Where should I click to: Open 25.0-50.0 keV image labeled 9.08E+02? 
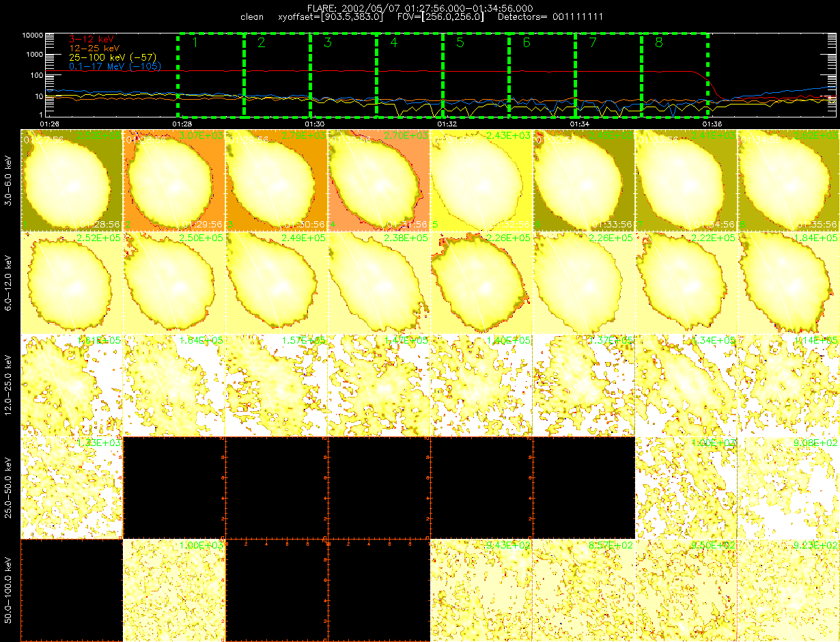789,488
